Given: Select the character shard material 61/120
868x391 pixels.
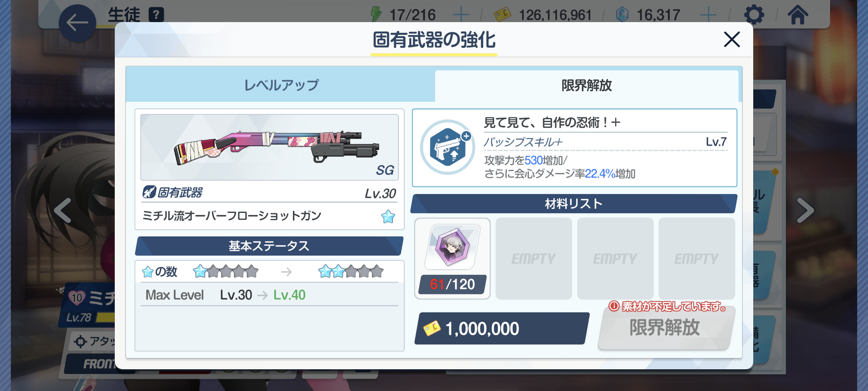Looking at the screenshot, I should 452,259.
